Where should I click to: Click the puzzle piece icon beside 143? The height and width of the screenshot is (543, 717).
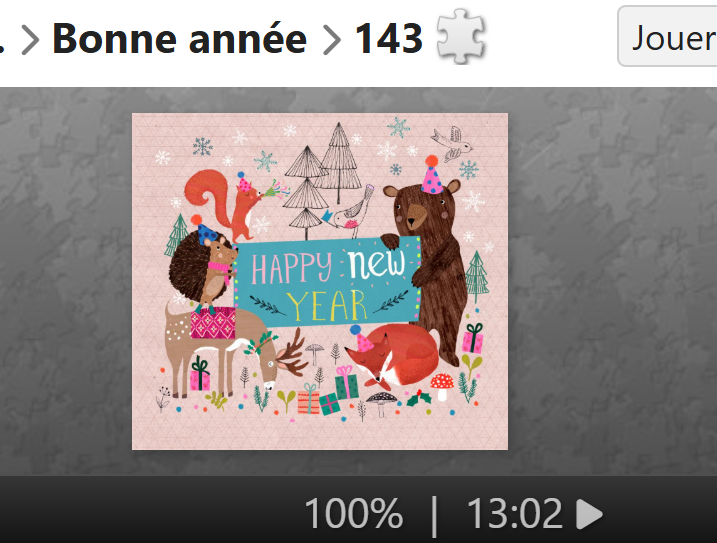click(x=461, y=36)
